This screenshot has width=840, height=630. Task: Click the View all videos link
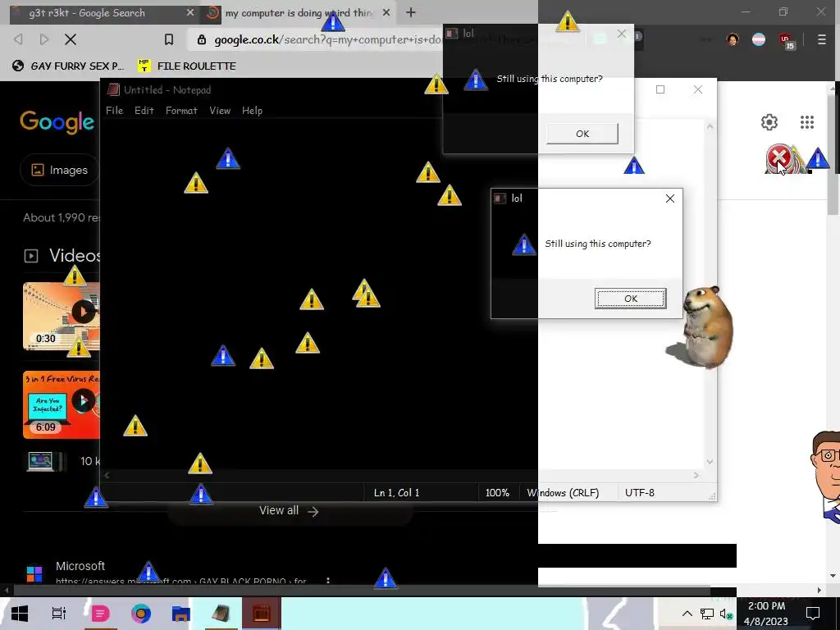(290, 510)
